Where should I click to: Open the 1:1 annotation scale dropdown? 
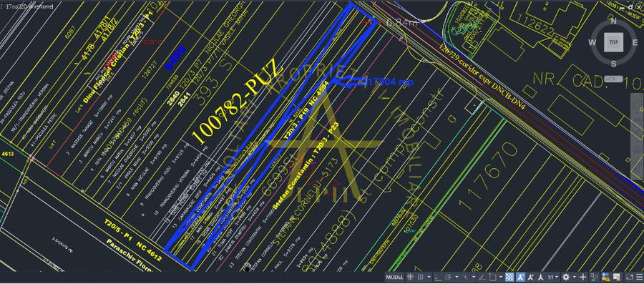pyautogui.click(x=552, y=277)
